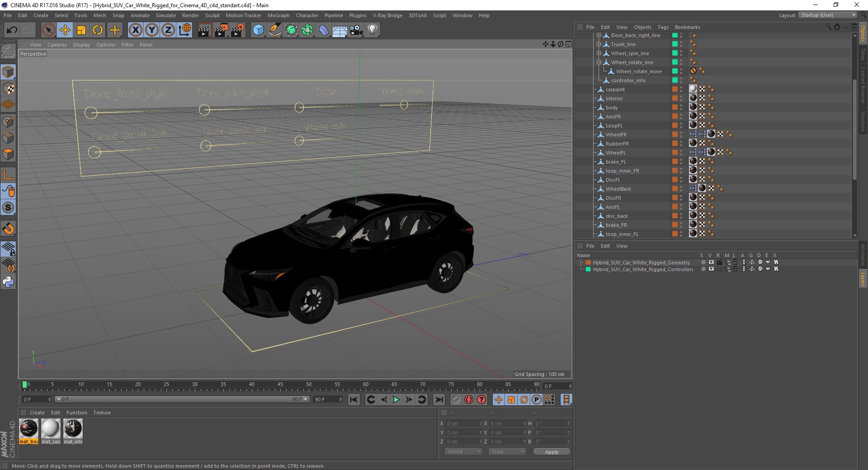Add a Light object bulb icon
Image resolution: width=868 pixels, height=470 pixels.
pyautogui.click(x=373, y=30)
